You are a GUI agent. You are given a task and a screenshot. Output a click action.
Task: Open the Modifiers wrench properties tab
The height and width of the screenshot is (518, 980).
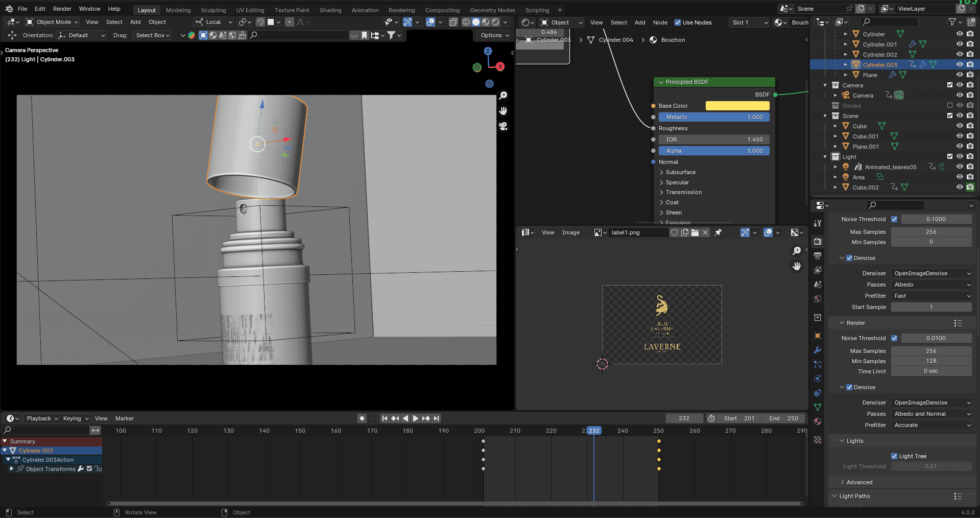point(818,350)
